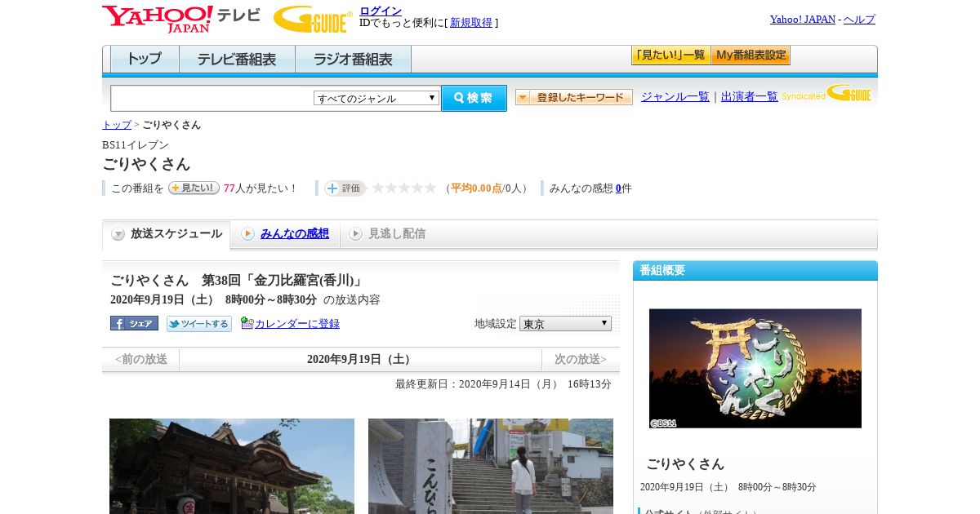Image resolution: width=980 pixels, height=514 pixels.
Task: Open the shrine building photo thumbnail
Action: [232, 466]
